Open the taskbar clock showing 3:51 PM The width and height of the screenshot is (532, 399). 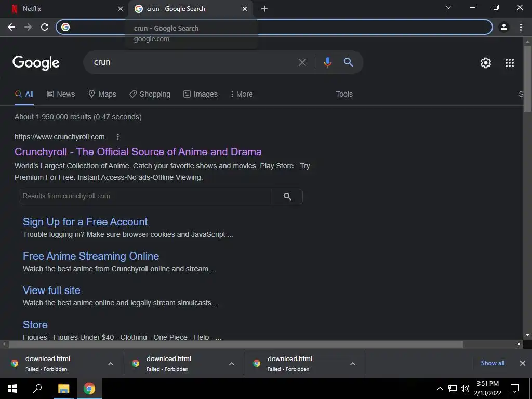click(x=487, y=389)
